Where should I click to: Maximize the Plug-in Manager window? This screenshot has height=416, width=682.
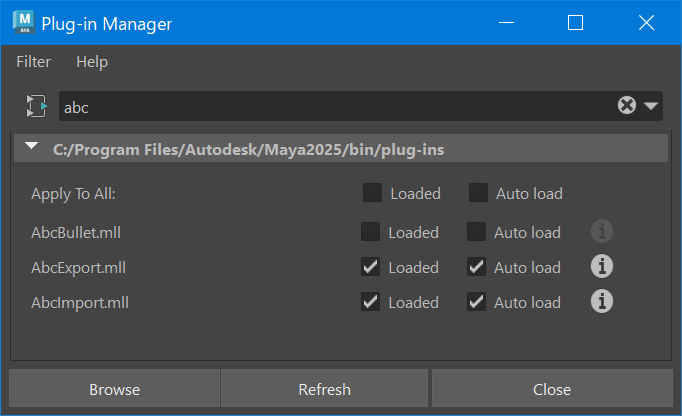tap(575, 23)
